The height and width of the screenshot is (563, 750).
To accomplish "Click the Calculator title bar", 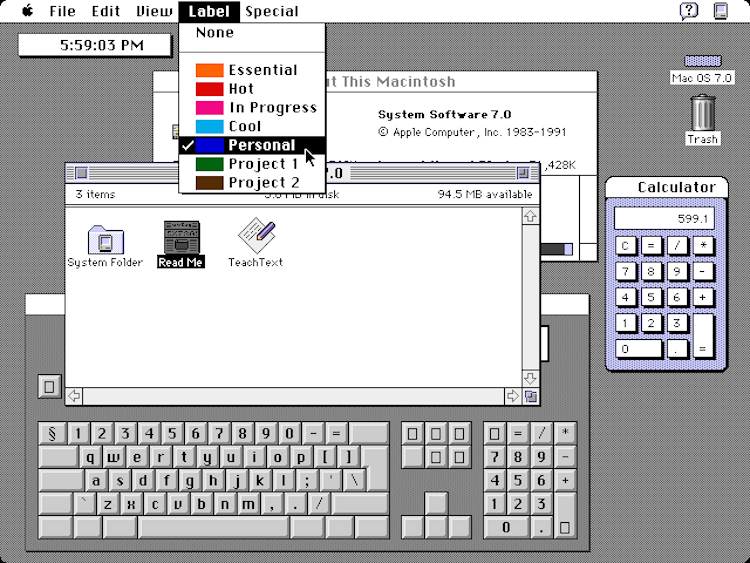I will coord(667,187).
